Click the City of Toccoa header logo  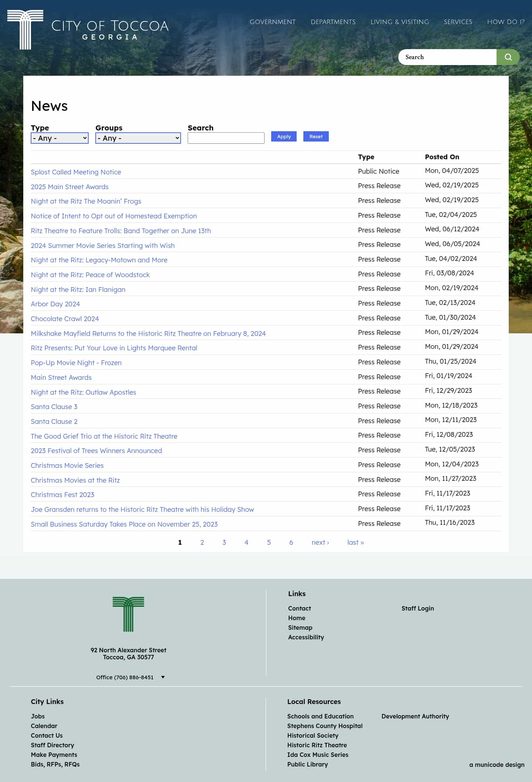click(88, 30)
